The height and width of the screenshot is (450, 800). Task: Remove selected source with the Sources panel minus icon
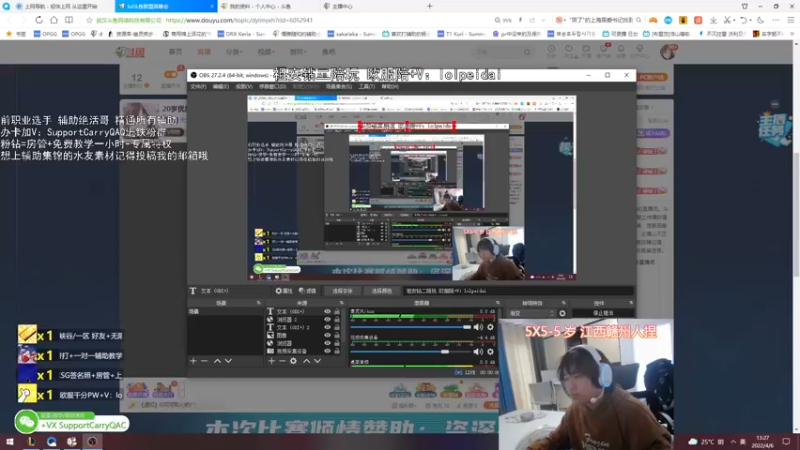pos(282,361)
